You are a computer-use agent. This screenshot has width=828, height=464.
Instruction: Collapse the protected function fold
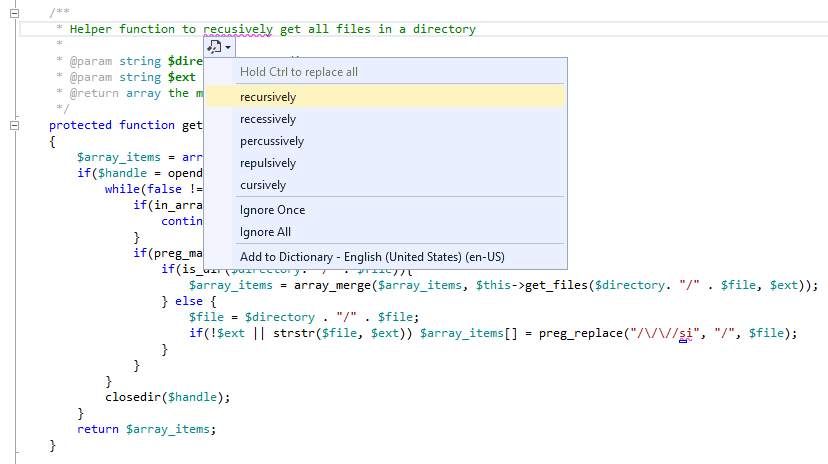[x=15, y=126]
